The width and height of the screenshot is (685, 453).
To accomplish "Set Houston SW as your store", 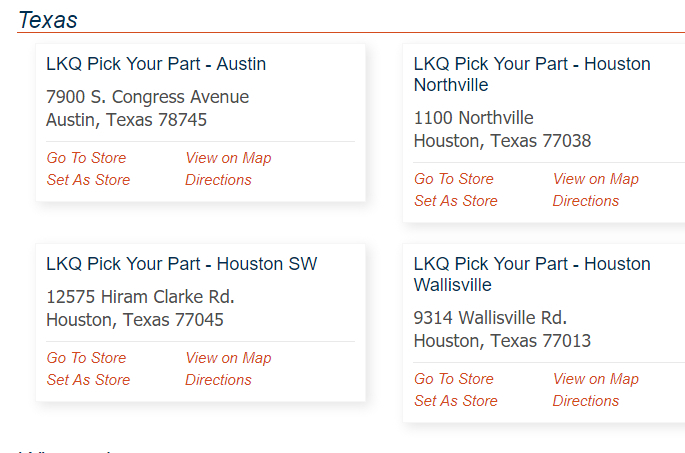I will click(88, 380).
